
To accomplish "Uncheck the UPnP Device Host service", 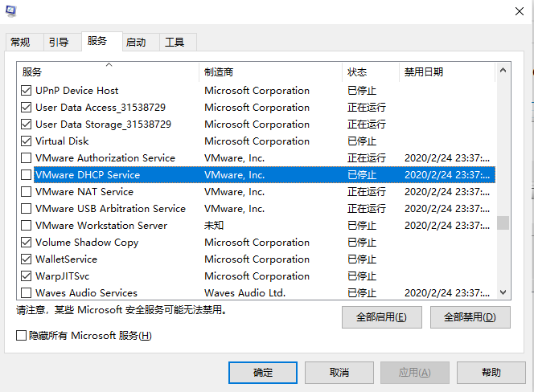I will tap(27, 91).
